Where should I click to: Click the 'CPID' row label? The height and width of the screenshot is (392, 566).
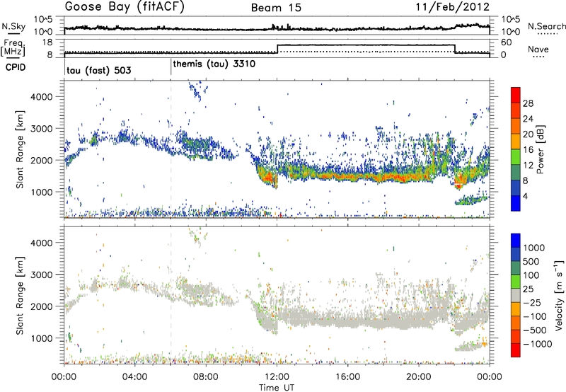(x=16, y=67)
